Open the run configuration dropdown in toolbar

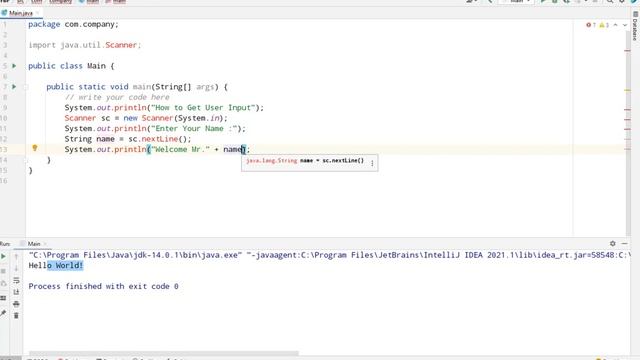pos(516,2)
